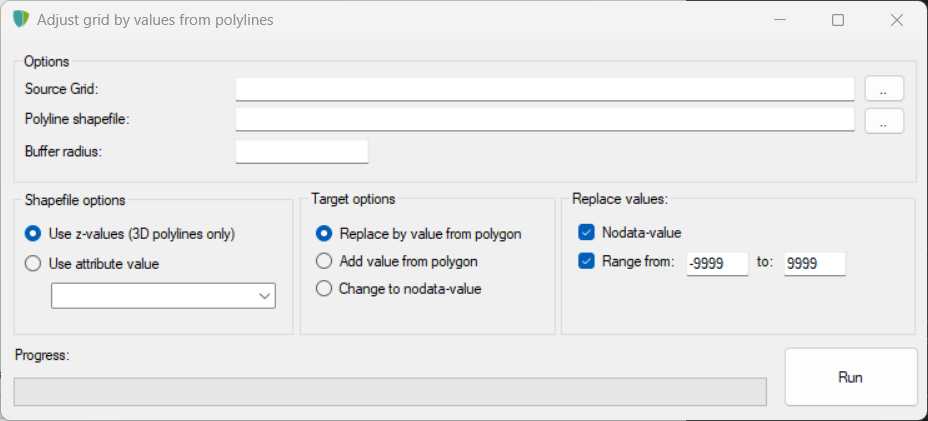Minimize the Adjust grid window
928x421 pixels.
780,20
